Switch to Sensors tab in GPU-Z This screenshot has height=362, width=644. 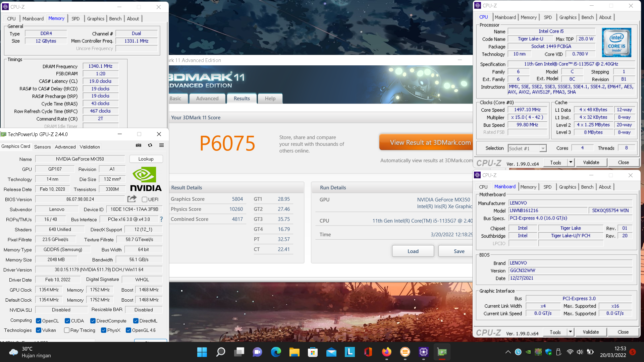(x=43, y=147)
